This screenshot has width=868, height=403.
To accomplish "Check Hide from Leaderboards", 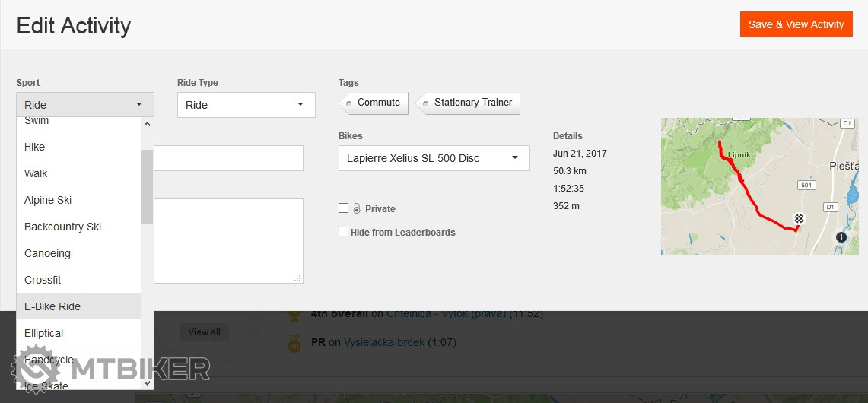I will [344, 232].
